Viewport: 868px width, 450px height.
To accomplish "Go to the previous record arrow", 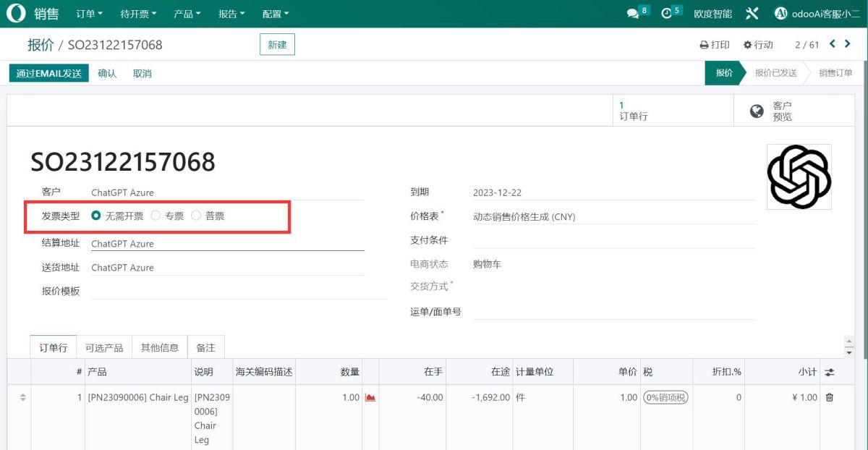I will pos(833,44).
